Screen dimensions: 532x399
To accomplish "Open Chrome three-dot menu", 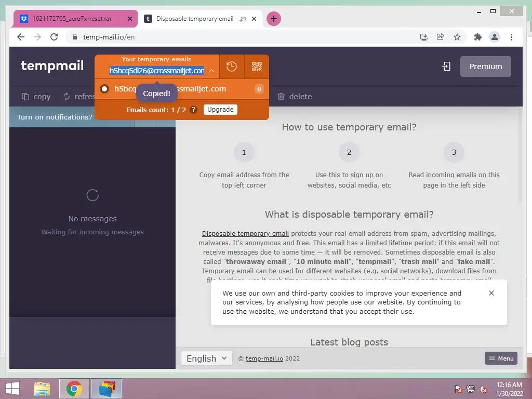I will 511,37.
